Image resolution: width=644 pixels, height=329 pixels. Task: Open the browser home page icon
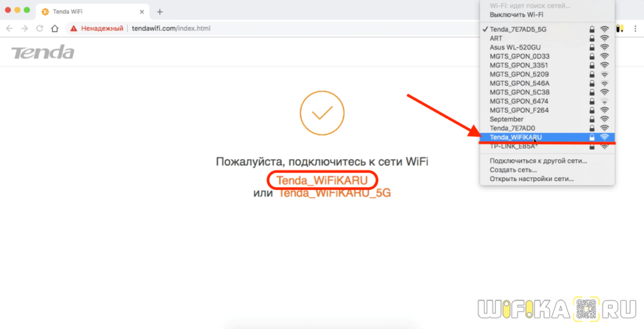55,28
